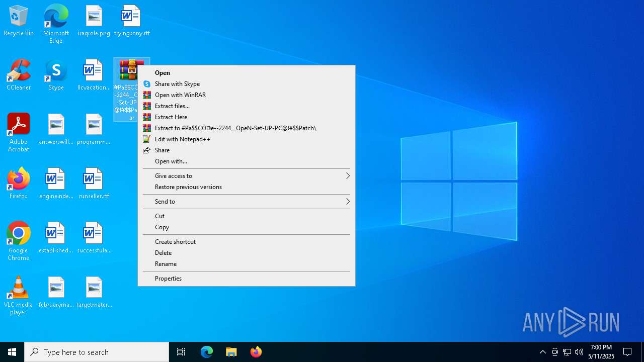Select the successfula document icon
This screenshot has width=644, height=362.
(x=94, y=238)
